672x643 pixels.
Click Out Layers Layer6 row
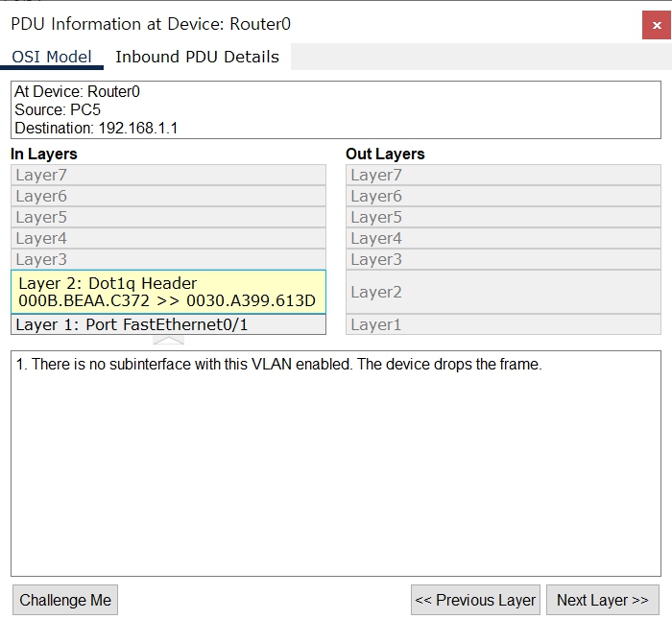[x=504, y=196]
